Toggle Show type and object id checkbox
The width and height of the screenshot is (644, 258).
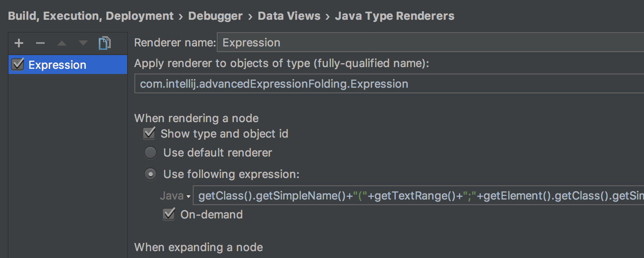[149, 133]
